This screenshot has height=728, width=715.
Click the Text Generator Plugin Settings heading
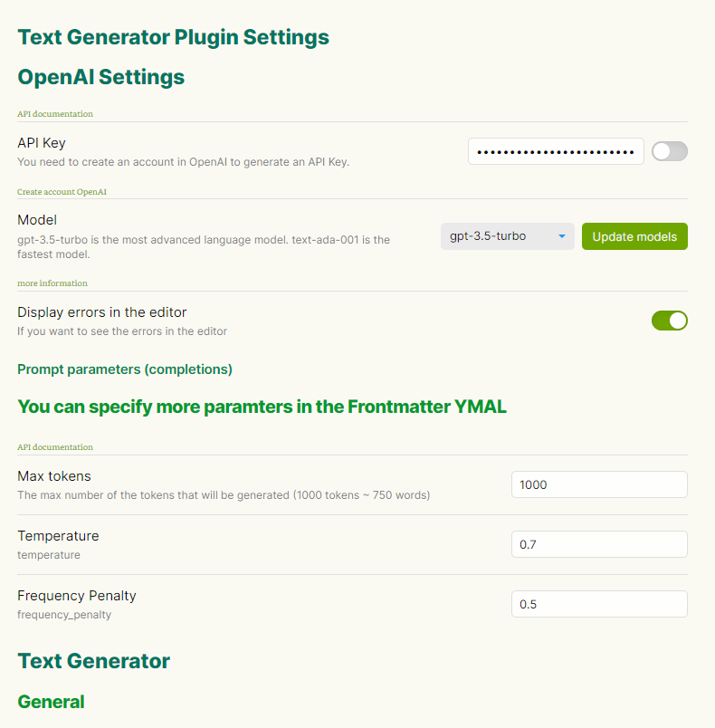[172, 37]
